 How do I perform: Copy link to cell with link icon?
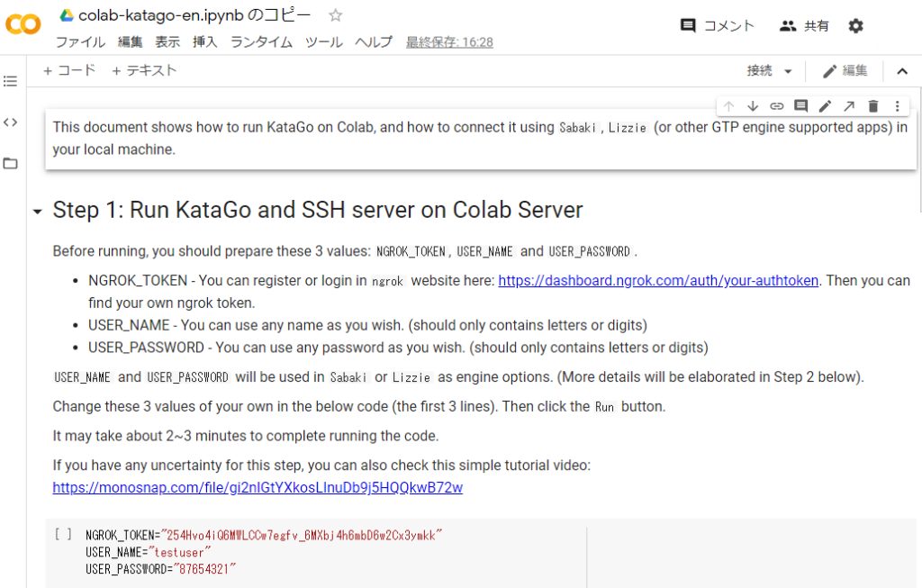[777, 106]
